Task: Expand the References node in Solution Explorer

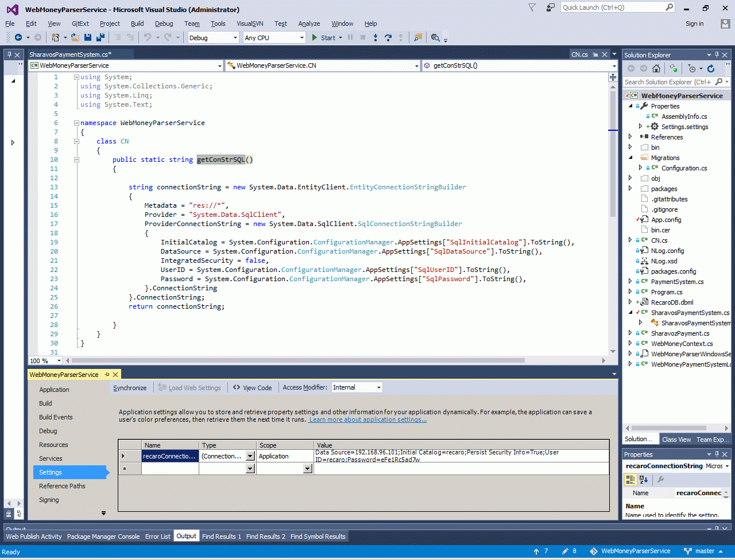Action: coord(631,137)
